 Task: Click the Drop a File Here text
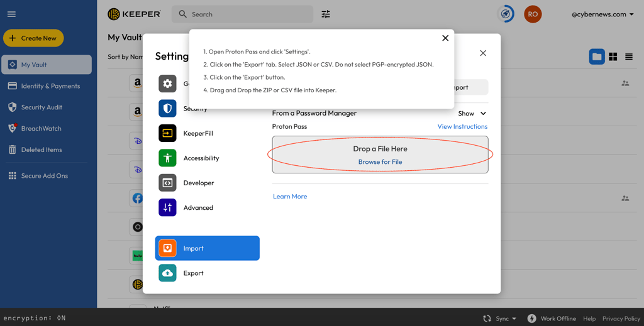[380, 149]
